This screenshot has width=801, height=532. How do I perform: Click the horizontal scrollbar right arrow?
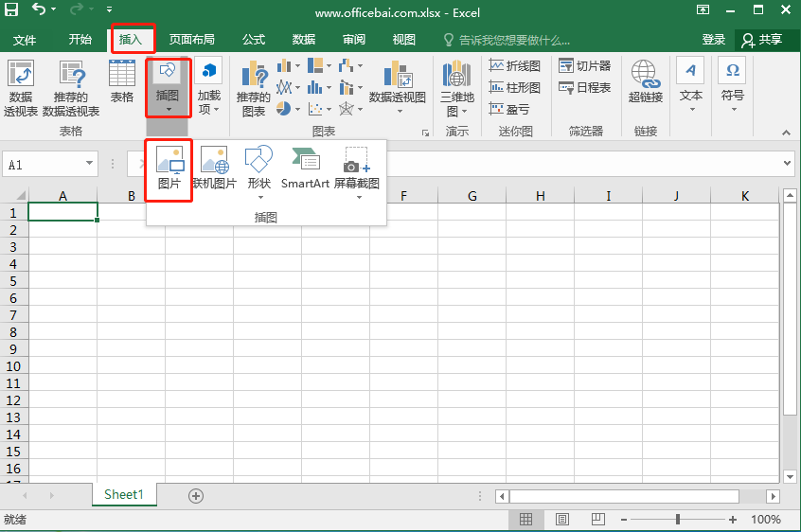pos(774,496)
